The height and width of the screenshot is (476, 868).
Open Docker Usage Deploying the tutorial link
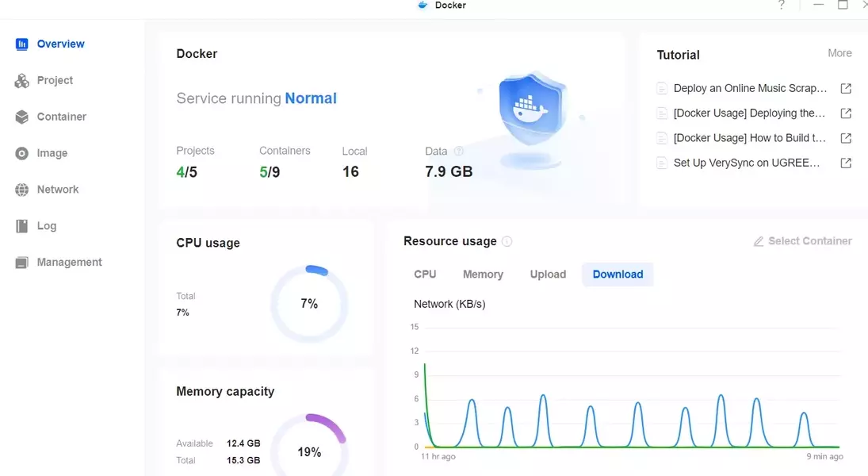tap(750, 113)
